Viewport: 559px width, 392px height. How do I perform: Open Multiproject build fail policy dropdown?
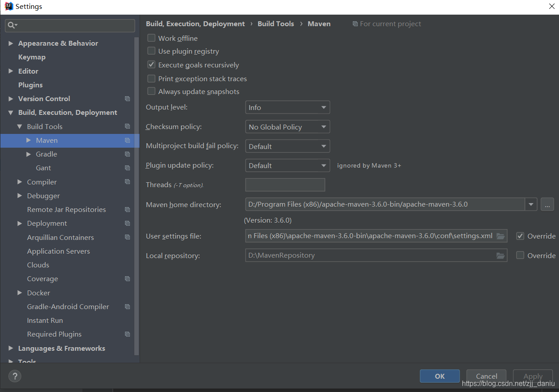tap(287, 146)
